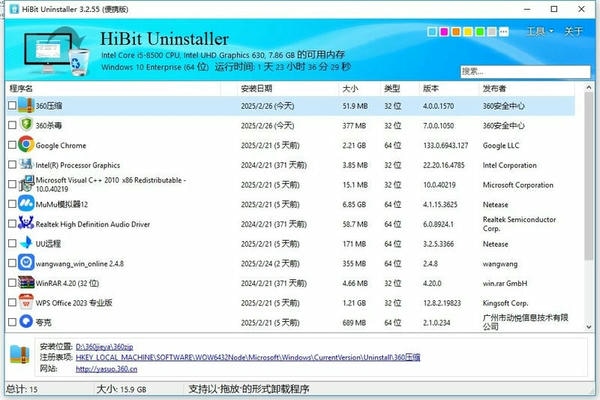600x400 pixels.
Task: Click the Intel(R) Processor Graphics icon
Action: [x=26, y=164]
